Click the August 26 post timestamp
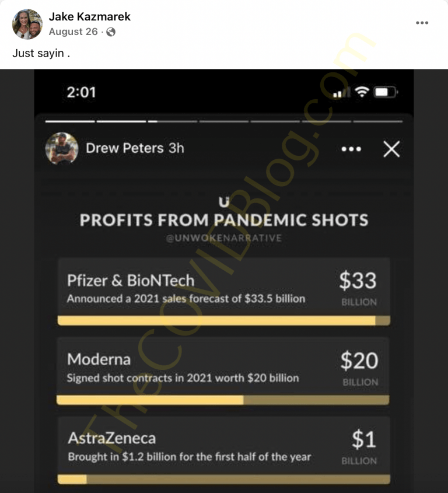This screenshot has width=448, height=493. [x=73, y=32]
